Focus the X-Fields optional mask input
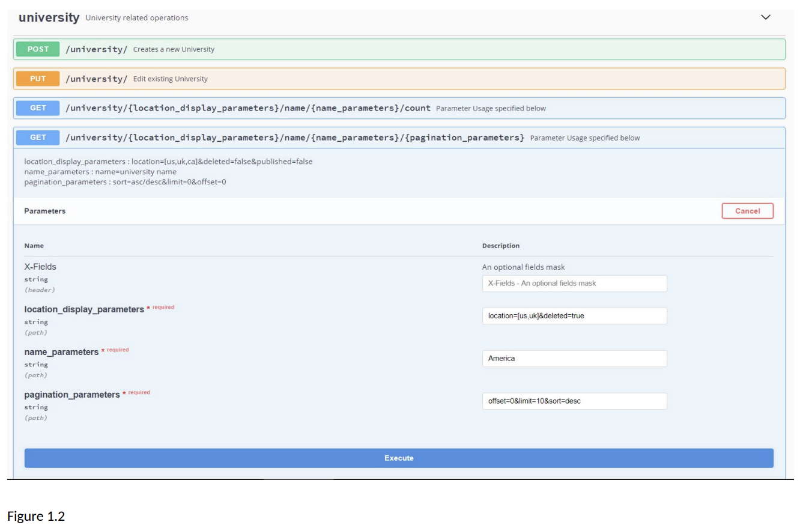 pyautogui.click(x=574, y=284)
